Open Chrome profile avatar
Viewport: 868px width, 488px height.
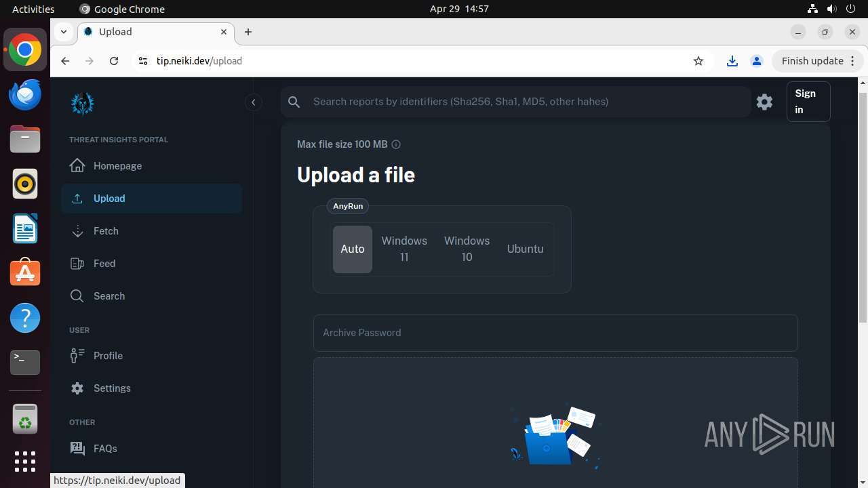click(x=757, y=61)
